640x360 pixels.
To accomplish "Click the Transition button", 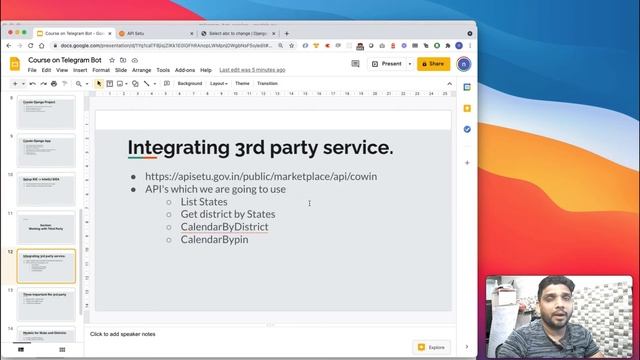I will coord(267,84).
